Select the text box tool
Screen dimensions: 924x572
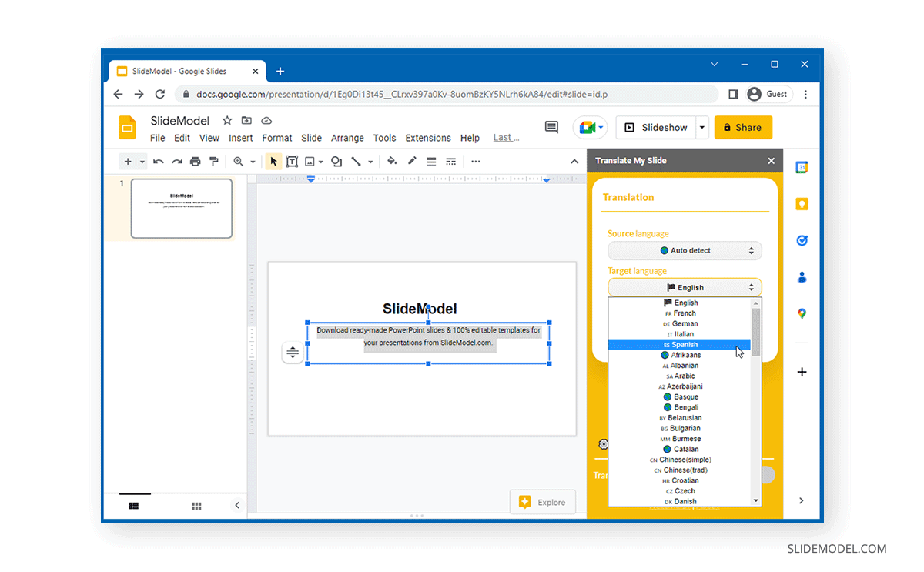(x=293, y=162)
